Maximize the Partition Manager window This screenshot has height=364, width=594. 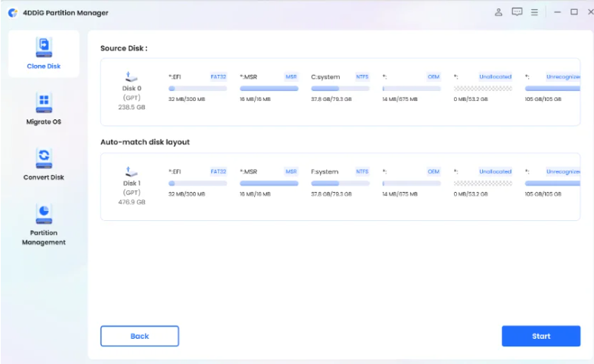point(574,12)
